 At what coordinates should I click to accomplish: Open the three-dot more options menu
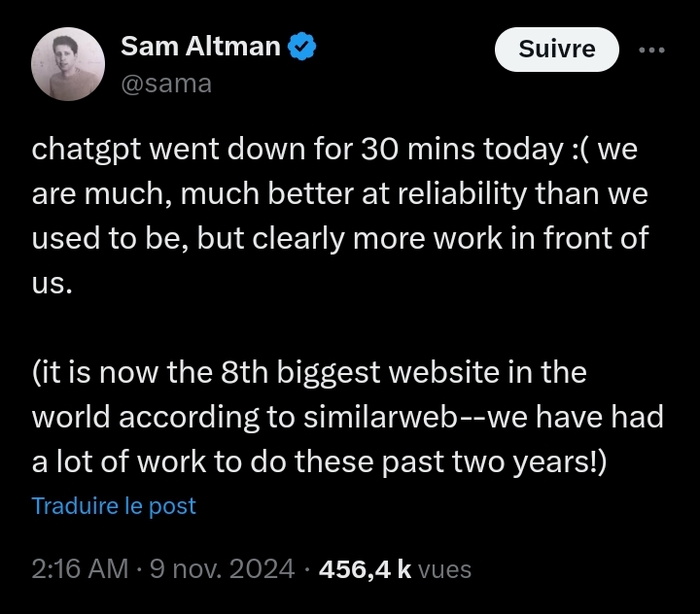tap(651, 50)
